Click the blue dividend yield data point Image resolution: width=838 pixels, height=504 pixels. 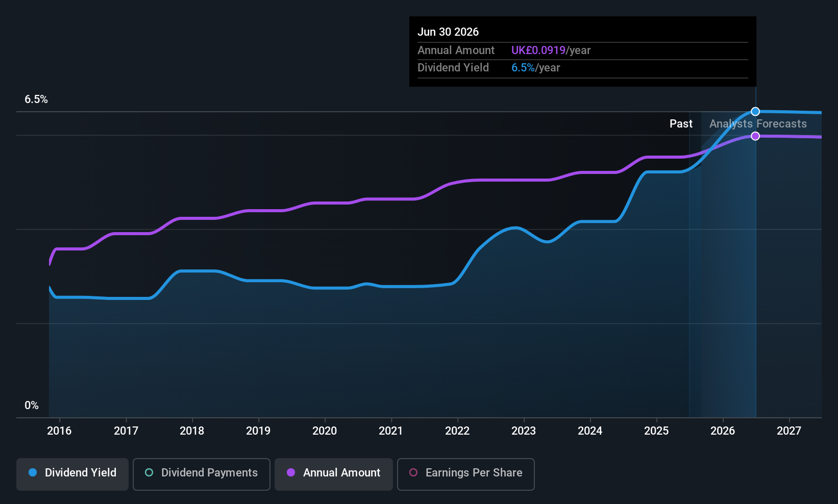[755, 112]
